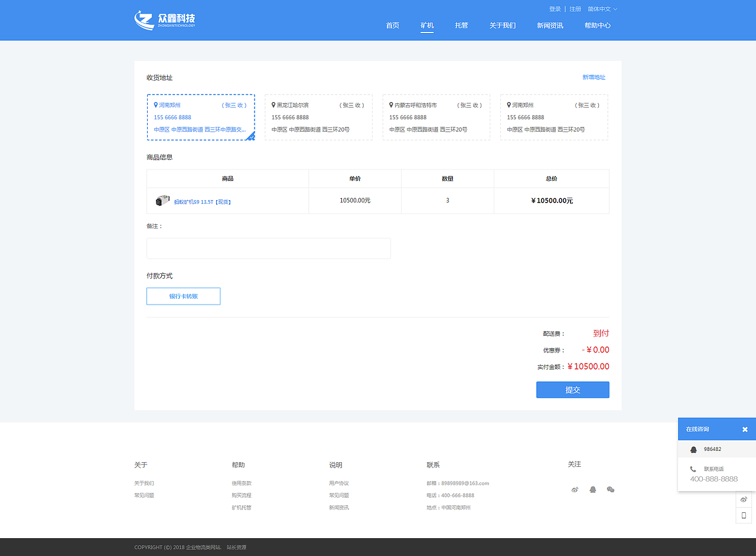Click footer phone 400-666-8888
756x556 pixels.
[x=458, y=495]
